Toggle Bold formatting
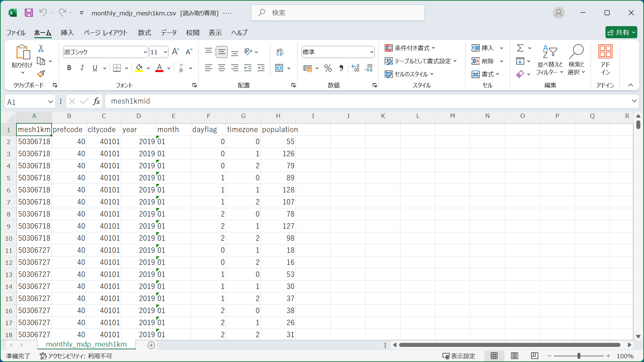Image resolution: width=644 pixels, height=362 pixels. (69, 68)
